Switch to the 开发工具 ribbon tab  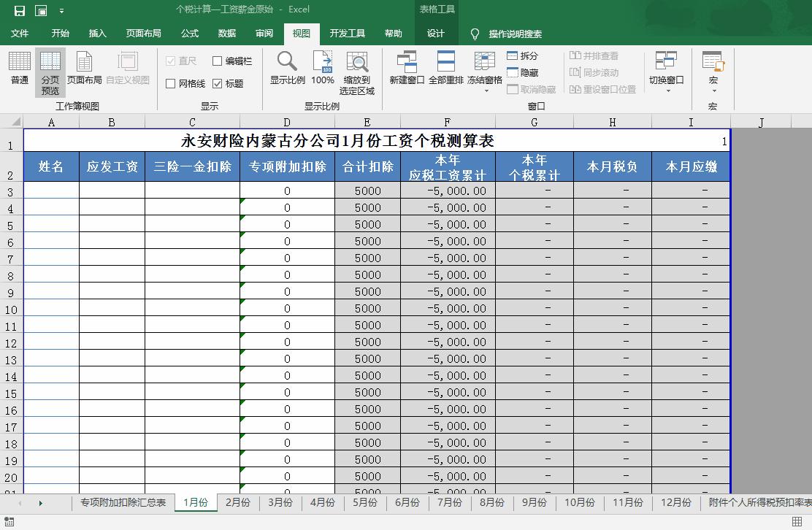pyautogui.click(x=348, y=34)
